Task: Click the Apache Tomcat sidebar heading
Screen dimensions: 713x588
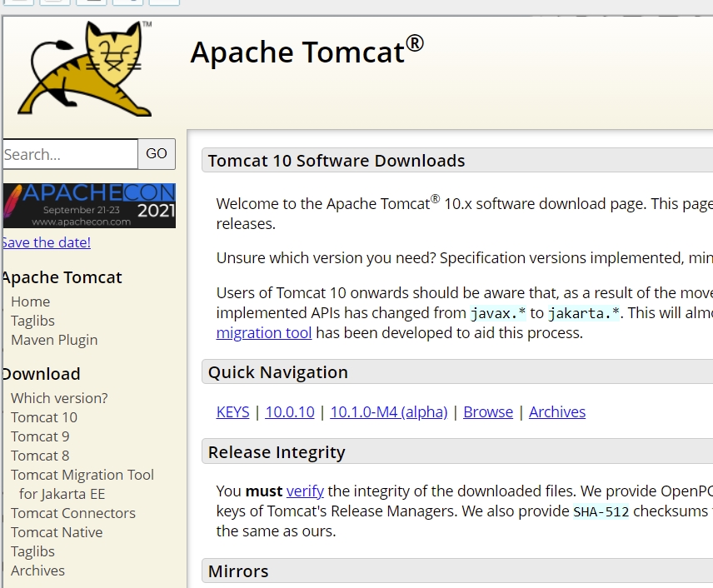Action: [x=62, y=277]
